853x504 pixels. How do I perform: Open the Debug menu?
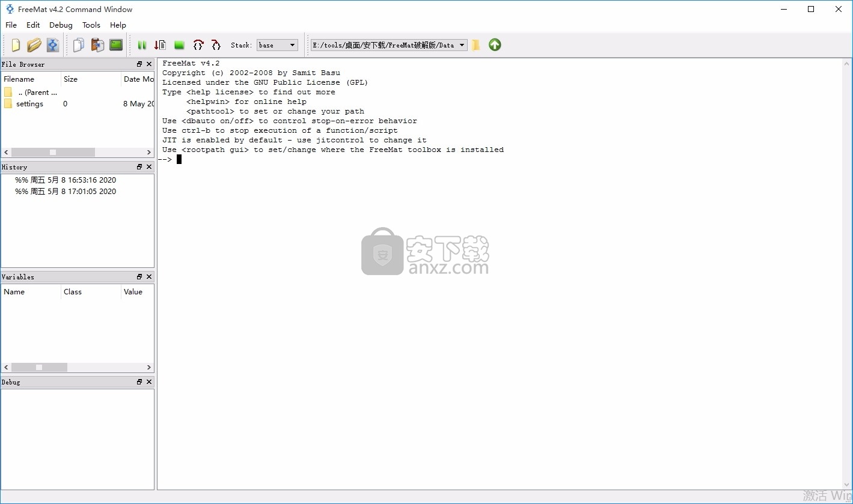pos(61,25)
